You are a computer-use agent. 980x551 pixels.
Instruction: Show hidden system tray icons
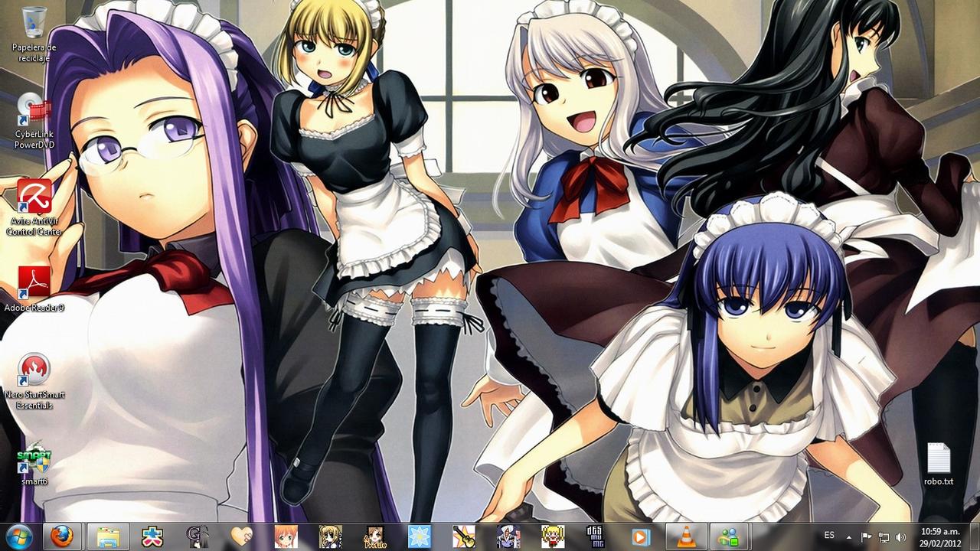coord(851,536)
